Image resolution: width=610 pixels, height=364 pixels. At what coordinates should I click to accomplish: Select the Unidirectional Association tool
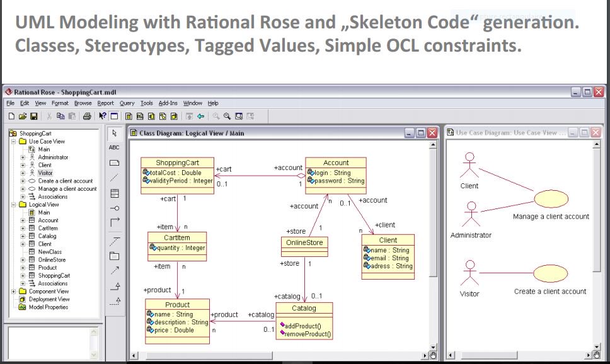[115, 222]
